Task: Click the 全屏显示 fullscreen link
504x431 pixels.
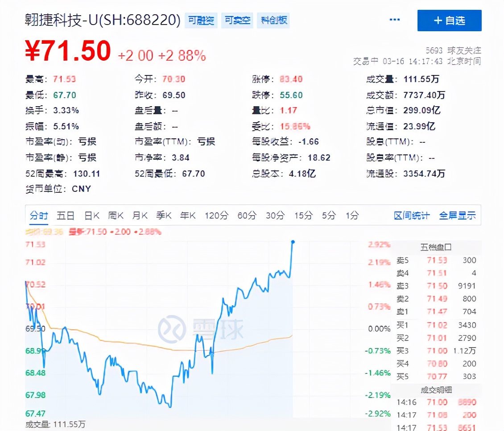Action: [x=458, y=215]
